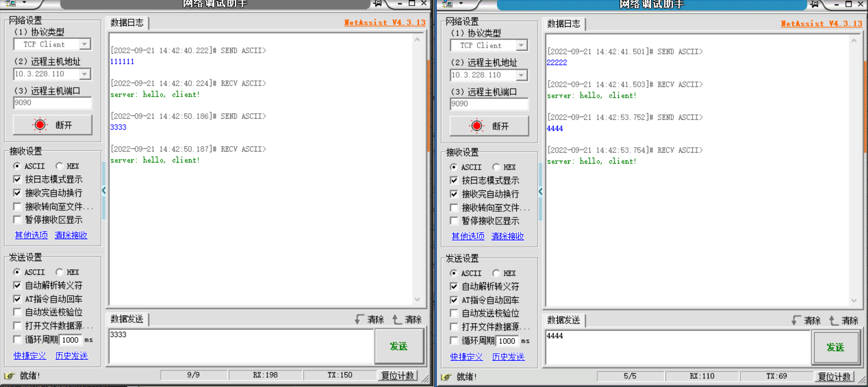This screenshot has height=387, width=868.
Task: Click the pin icon in the blue-titled window's title bar
Action: pyautogui.click(x=814, y=4)
